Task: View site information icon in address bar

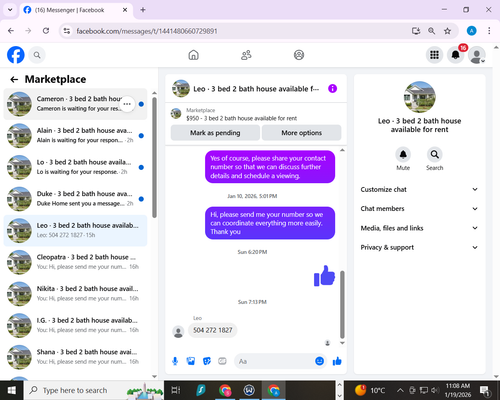Action: coord(67,31)
